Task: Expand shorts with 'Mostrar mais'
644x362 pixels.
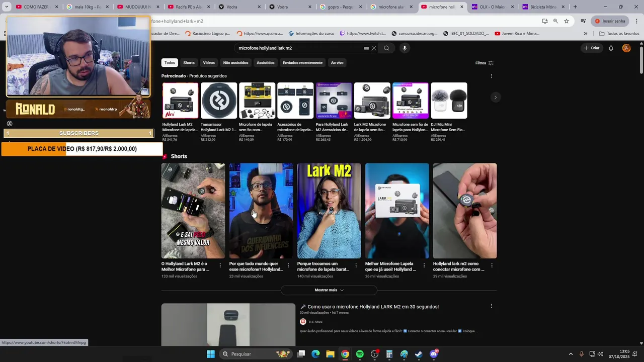Action: (x=329, y=290)
